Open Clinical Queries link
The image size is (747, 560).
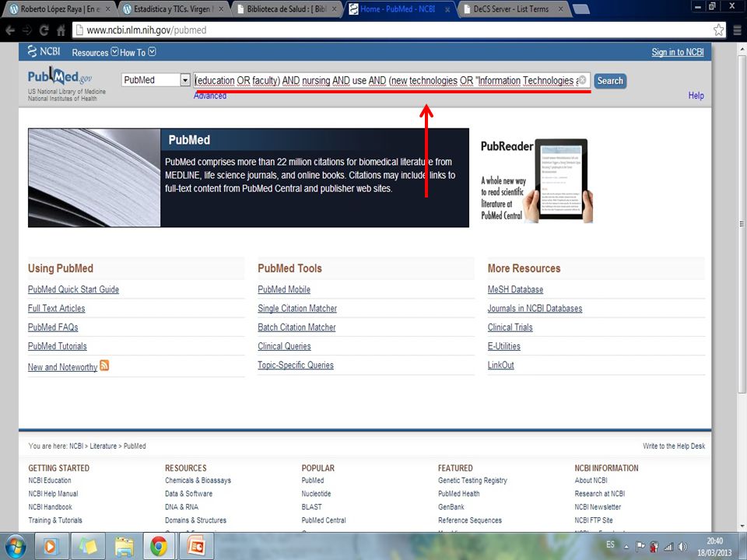tap(285, 346)
